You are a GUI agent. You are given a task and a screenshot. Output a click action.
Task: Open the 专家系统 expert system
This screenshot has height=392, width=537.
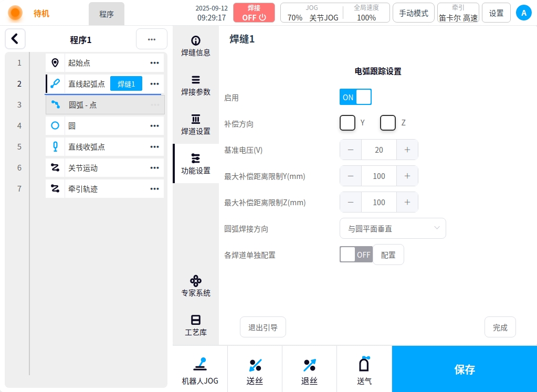tap(196, 286)
